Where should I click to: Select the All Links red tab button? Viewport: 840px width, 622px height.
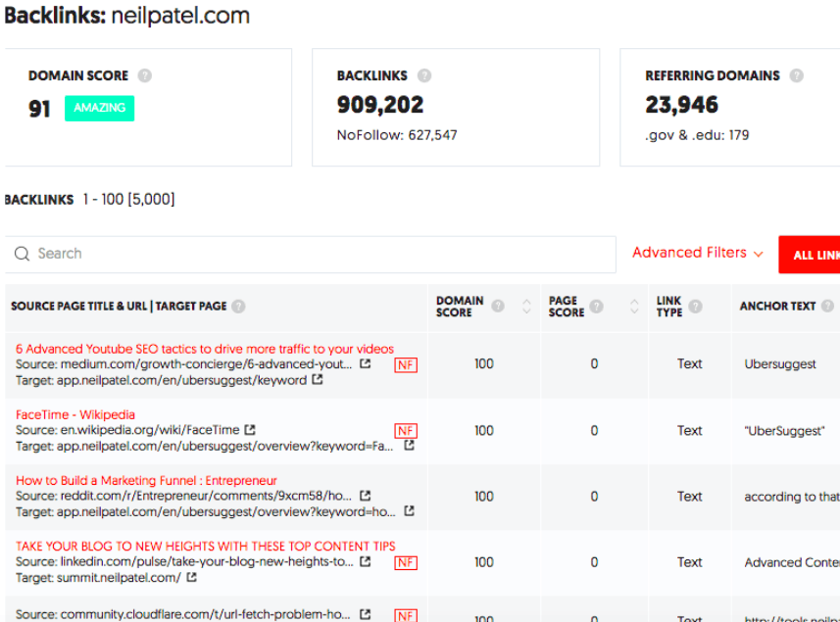click(812, 255)
